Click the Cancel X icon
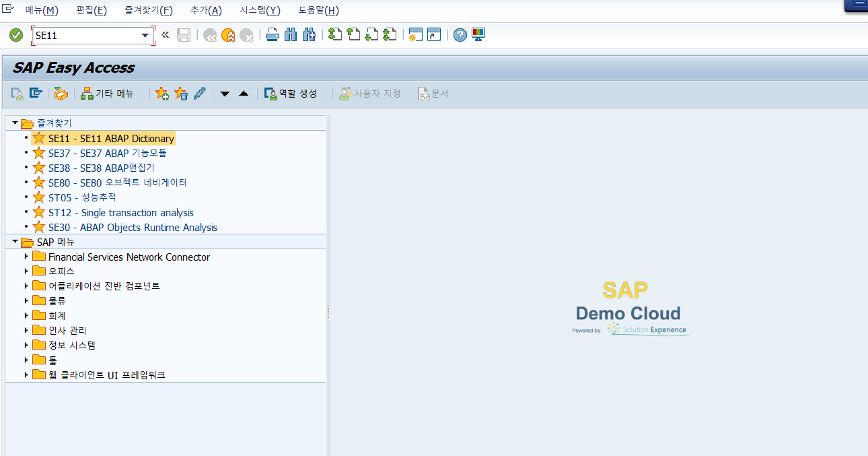The height and width of the screenshot is (456, 868). [246, 35]
